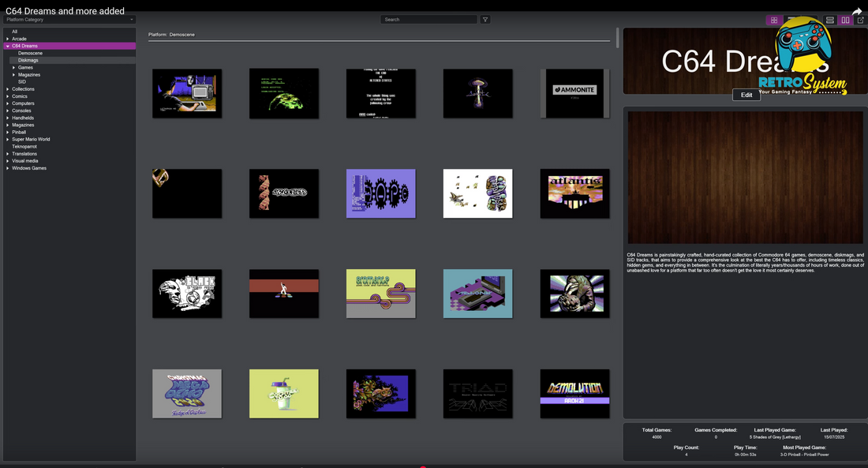Screen dimensions: 868x468
Task: Open the atlantis demo thumbnail
Action: coord(574,193)
